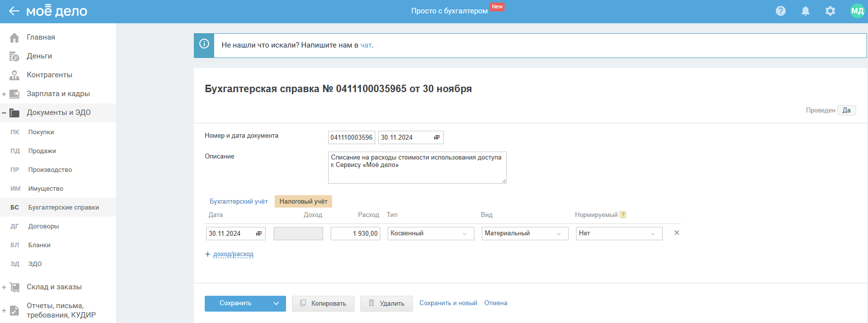Click the Удалить button
The height and width of the screenshot is (323, 868).
point(387,303)
